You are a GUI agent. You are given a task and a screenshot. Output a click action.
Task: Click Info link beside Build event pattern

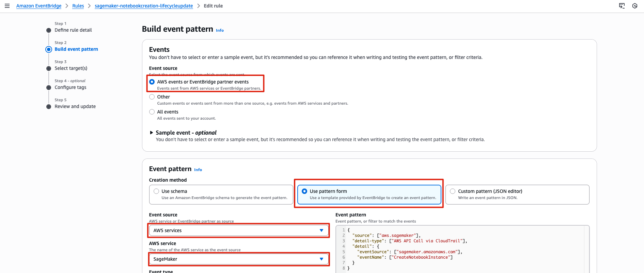pyautogui.click(x=220, y=30)
